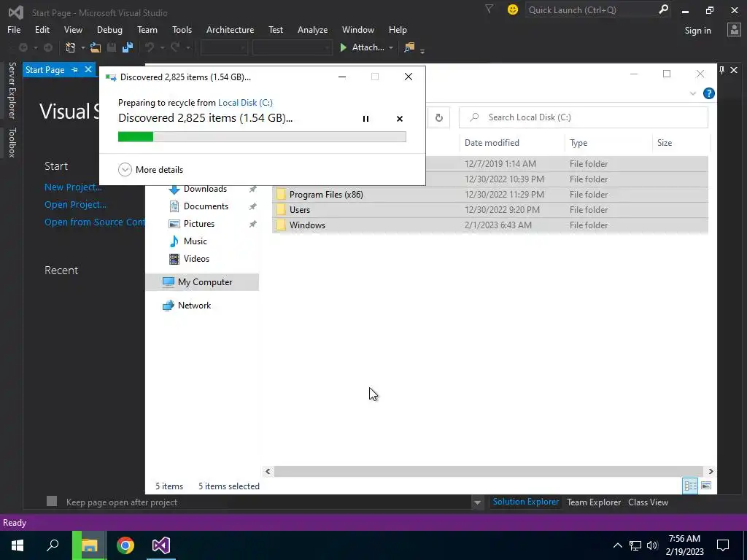Screen dimensions: 747x560
Task: Open the Server Explorer side tab
Action: [x=12, y=90]
